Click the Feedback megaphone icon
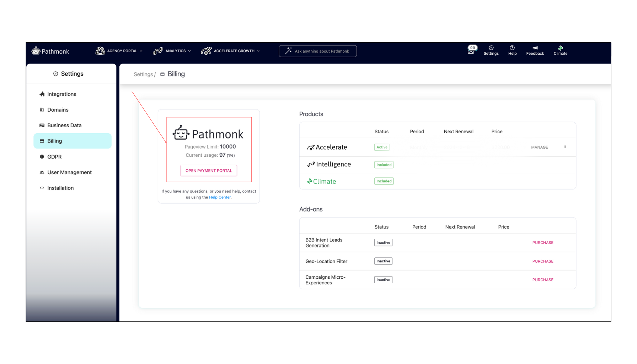 point(535,48)
